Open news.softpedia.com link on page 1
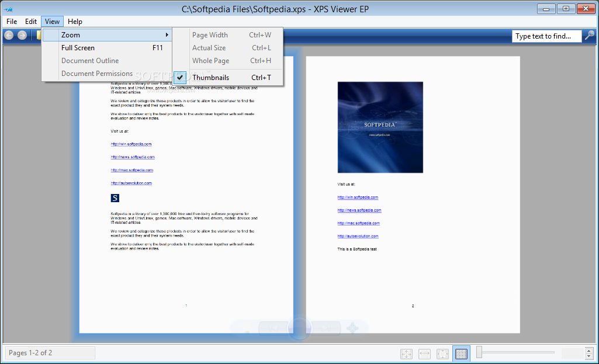The height and width of the screenshot is (364, 599). pyautogui.click(x=133, y=157)
